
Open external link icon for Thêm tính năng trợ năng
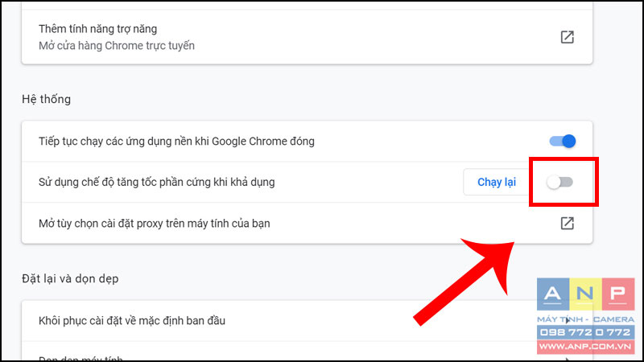[x=568, y=37]
